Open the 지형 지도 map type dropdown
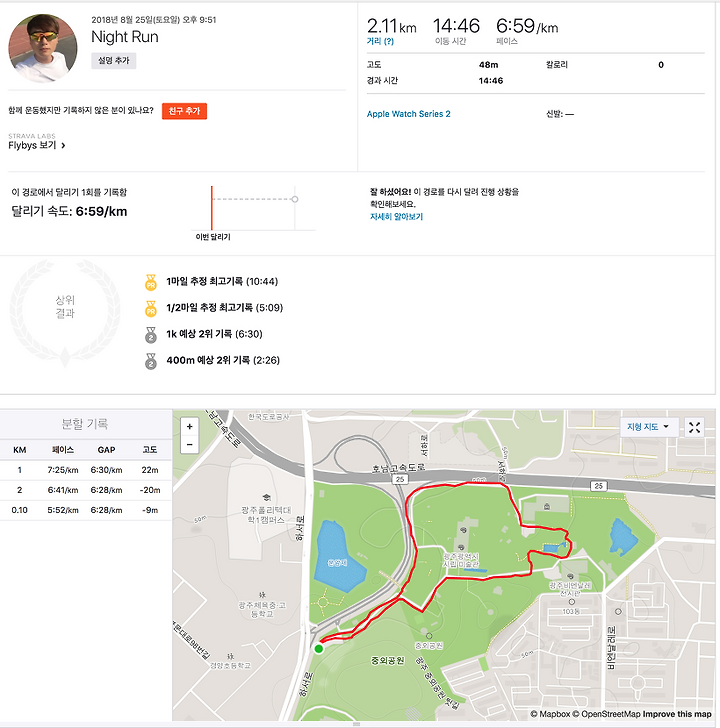 point(649,427)
